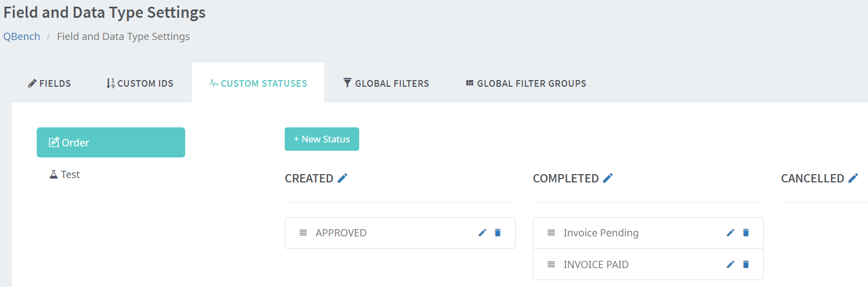Edit the CREATED column name pencil icon
The image size is (868, 287).
[x=343, y=178]
